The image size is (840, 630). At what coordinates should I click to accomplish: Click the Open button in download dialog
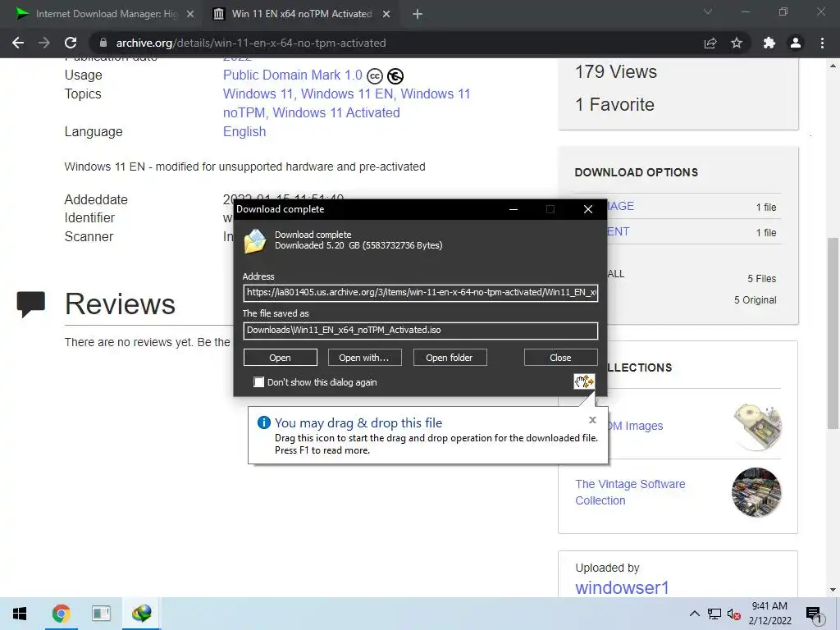tap(281, 358)
